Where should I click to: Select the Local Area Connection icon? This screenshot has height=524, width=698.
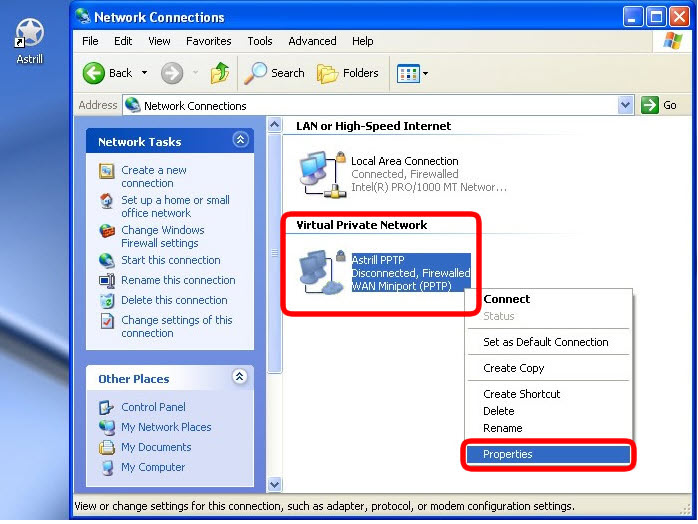click(x=323, y=174)
